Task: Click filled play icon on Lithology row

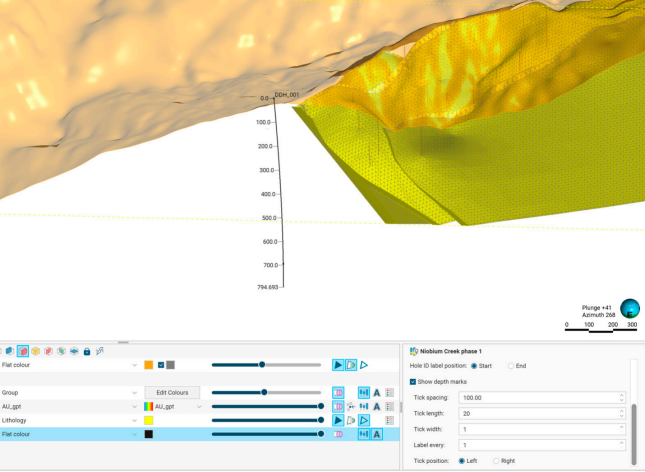Action: tap(338, 421)
